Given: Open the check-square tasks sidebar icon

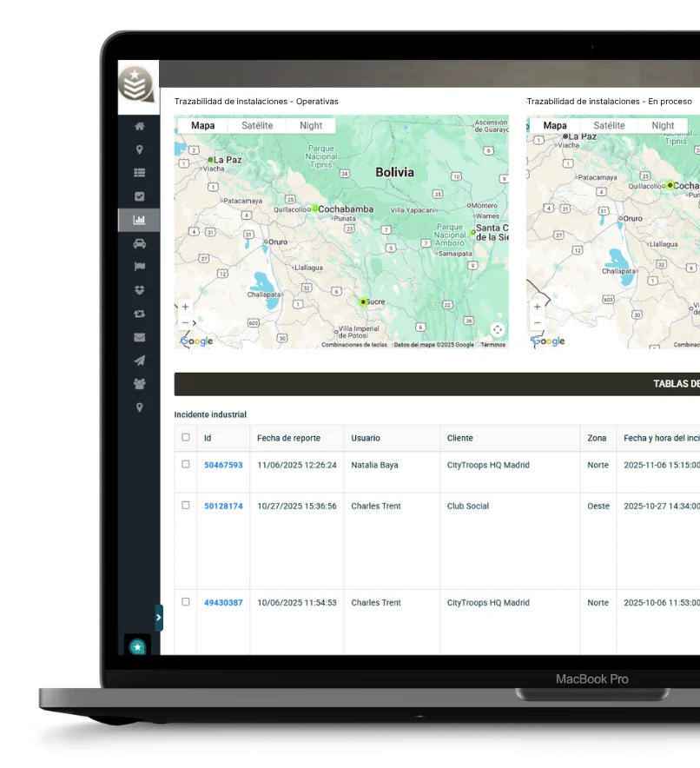Looking at the screenshot, I should point(140,196).
